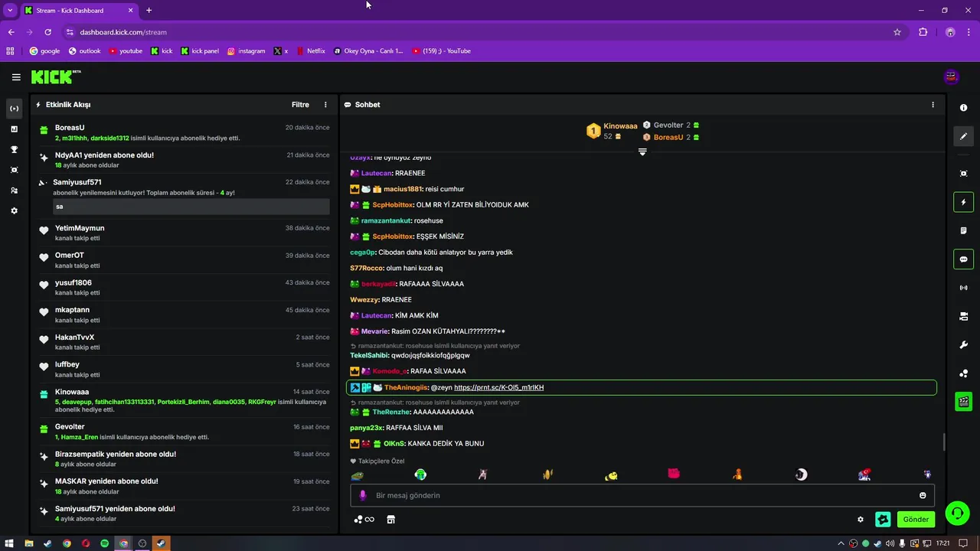Click the chat scrollbar thumb
The width and height of the screenshot is (980, 551).
click(943, 442)
